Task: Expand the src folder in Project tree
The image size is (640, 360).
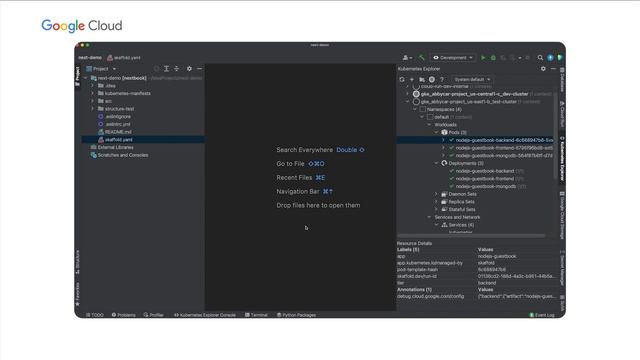Action: (93, 101)
